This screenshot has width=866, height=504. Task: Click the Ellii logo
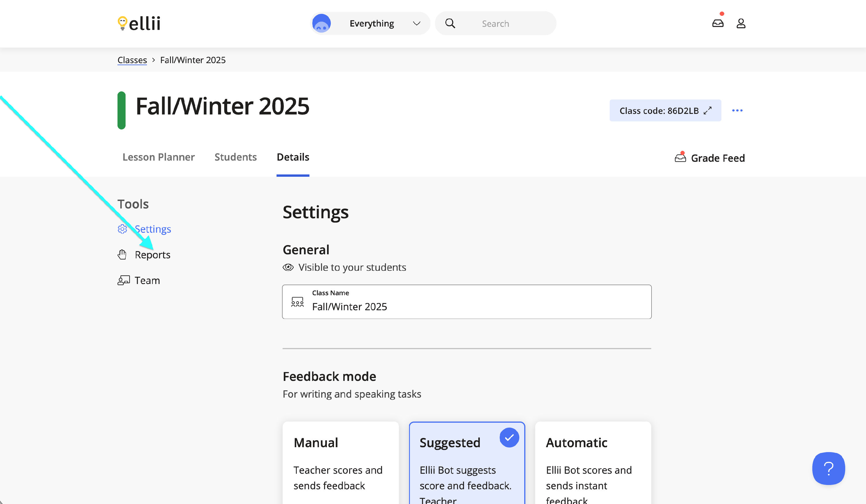[x=139, y=23]
